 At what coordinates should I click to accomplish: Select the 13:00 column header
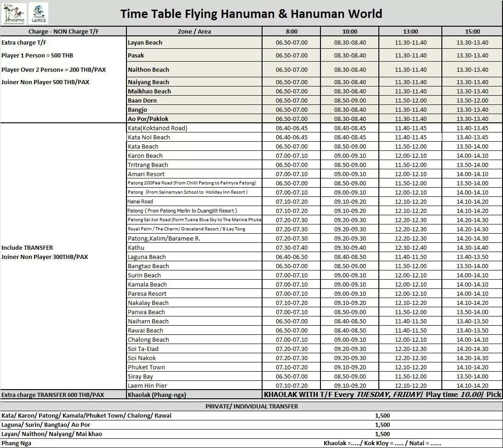(x=410, y=31)
